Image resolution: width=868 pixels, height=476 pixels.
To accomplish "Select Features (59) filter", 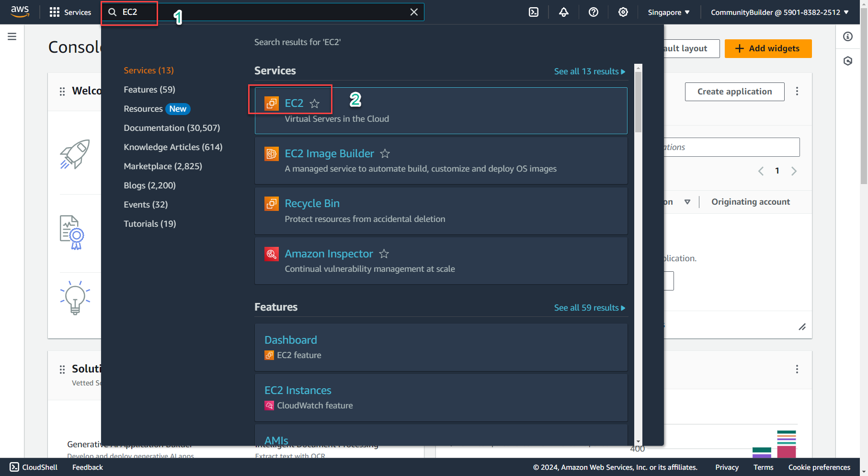I will pos(149,90).
